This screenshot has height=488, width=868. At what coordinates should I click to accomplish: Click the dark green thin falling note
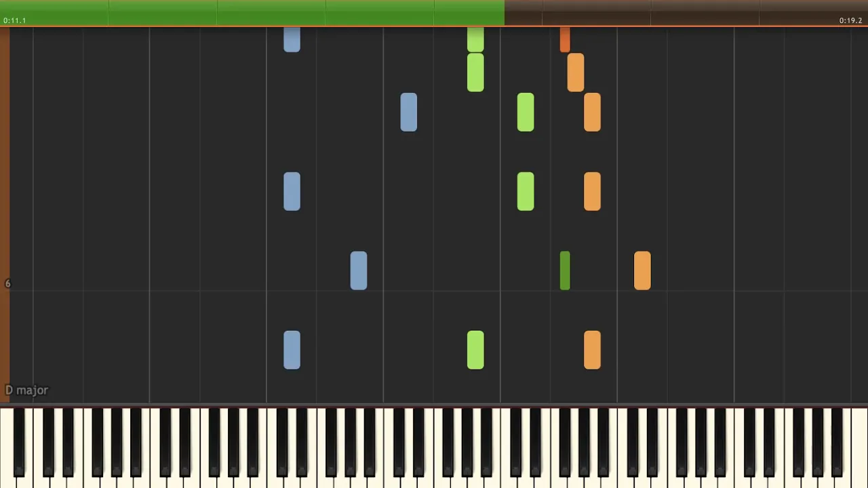pyautogui.click(x=565, y=270)
